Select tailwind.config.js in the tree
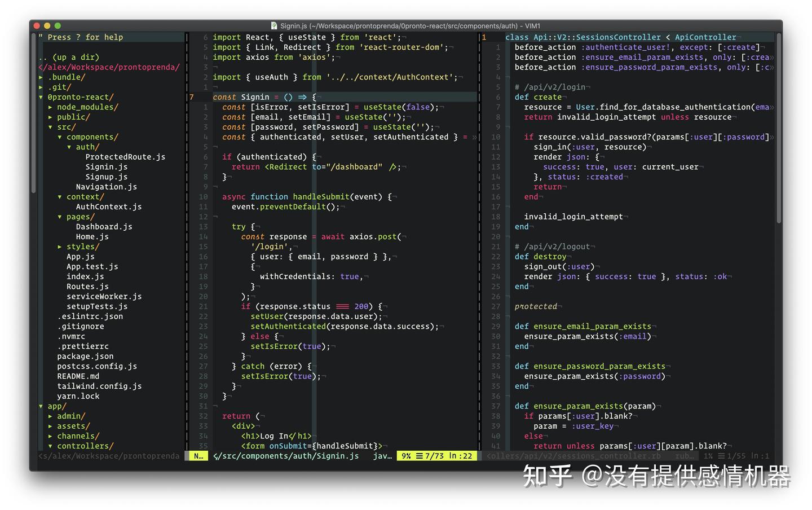This screenshot has width=812, height=510. pyautogui.click(x=99, y=386)
